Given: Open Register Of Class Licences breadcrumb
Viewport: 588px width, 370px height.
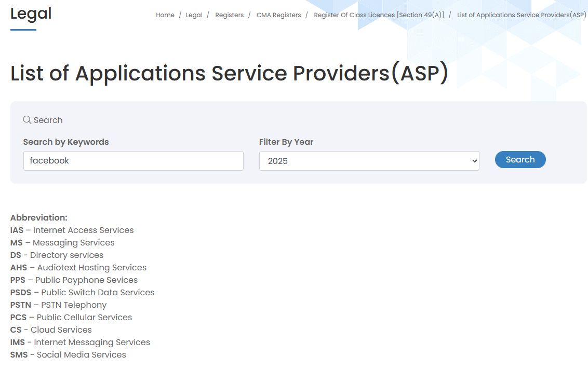Looking at the screenshot, I should [x=379, y=15].
